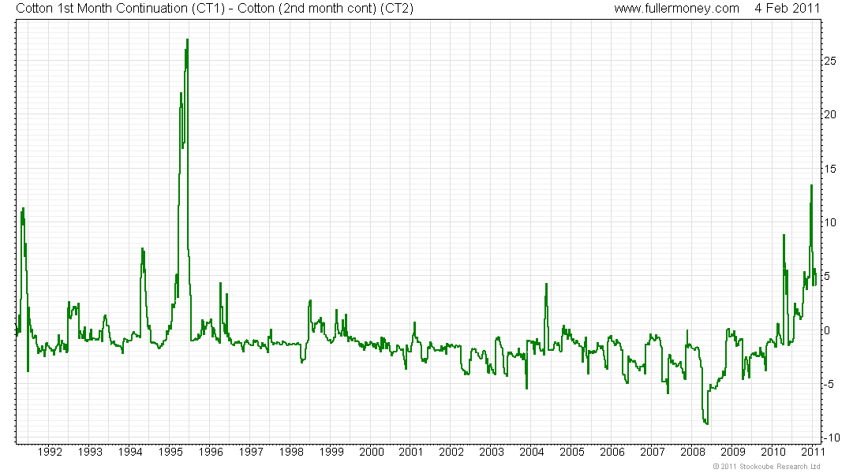This screenshot has width=868, height=473.
Task: Click the 2005 x-axis label
Action: click(572, 452)
